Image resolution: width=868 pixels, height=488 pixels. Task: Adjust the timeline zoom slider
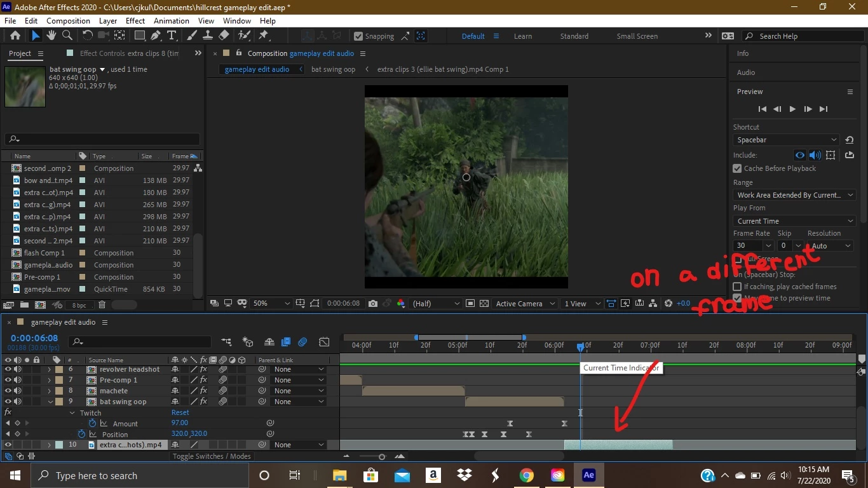pyautogui.click(x=381, y=456)
